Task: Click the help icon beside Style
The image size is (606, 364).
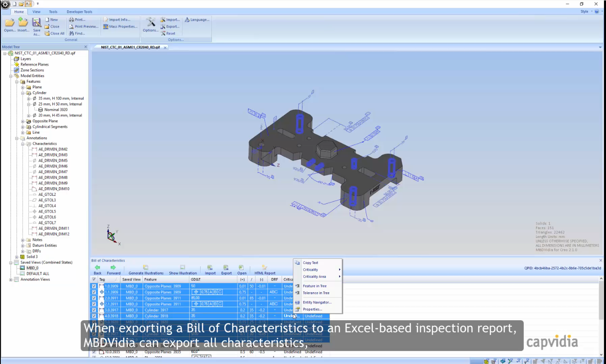Action: (x=597, y=12)
